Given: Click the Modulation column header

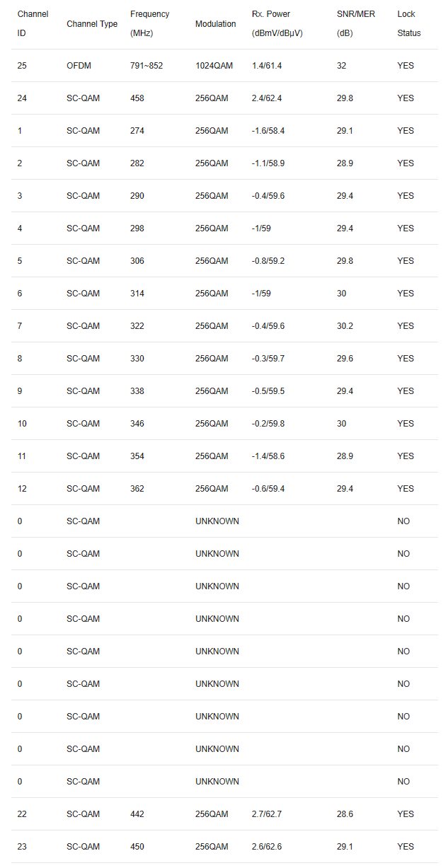Looking at the screenshot, I should click(216, 24).
